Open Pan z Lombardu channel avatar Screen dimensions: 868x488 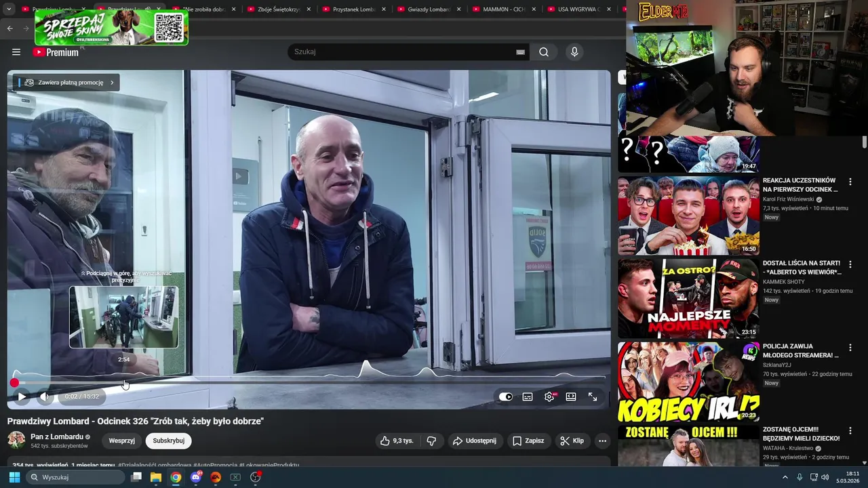[16, 440]
